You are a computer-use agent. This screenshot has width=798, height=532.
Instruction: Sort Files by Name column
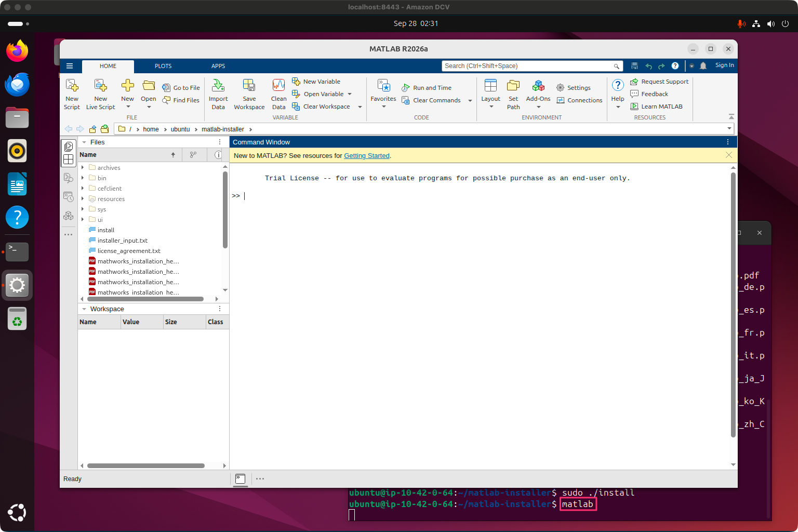129,155
